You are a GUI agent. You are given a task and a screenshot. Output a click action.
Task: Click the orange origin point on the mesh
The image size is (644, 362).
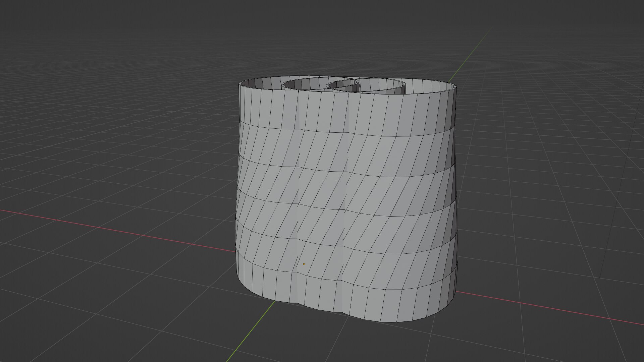click(304, 264)
